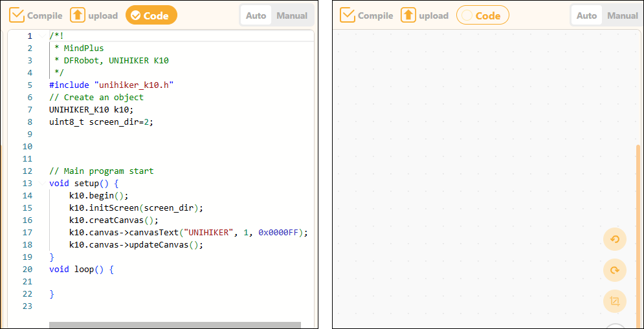Collapse comment block fold arrow at line 1
The height and width of the screenshot is (329, 644).
[x=41, y=36]
